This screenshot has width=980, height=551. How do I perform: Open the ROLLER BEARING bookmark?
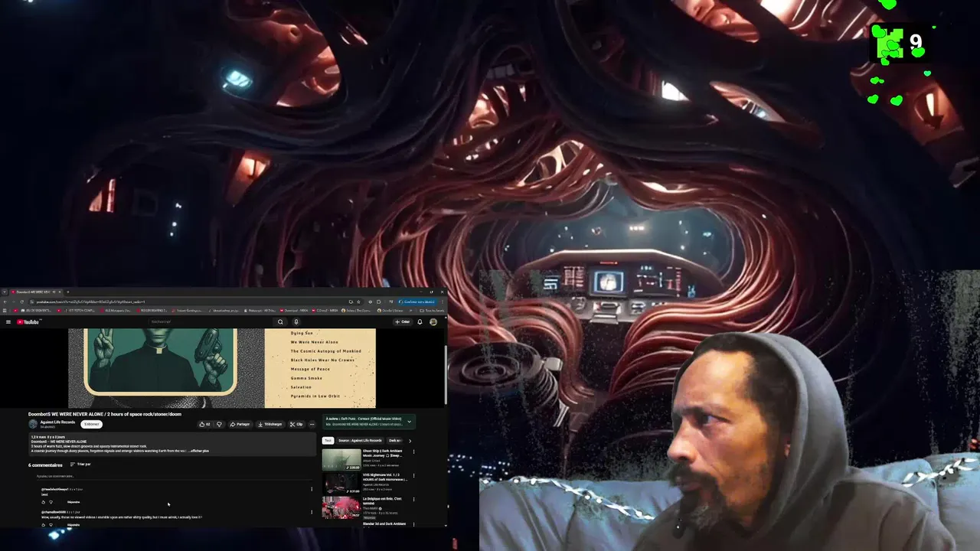pyautogui.click(x=153, y=311)
